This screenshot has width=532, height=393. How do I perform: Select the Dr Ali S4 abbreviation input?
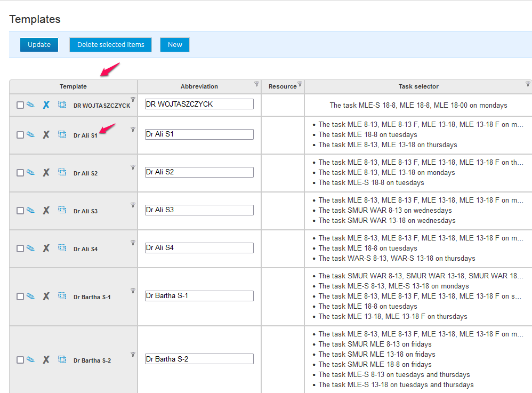(199, 248)
